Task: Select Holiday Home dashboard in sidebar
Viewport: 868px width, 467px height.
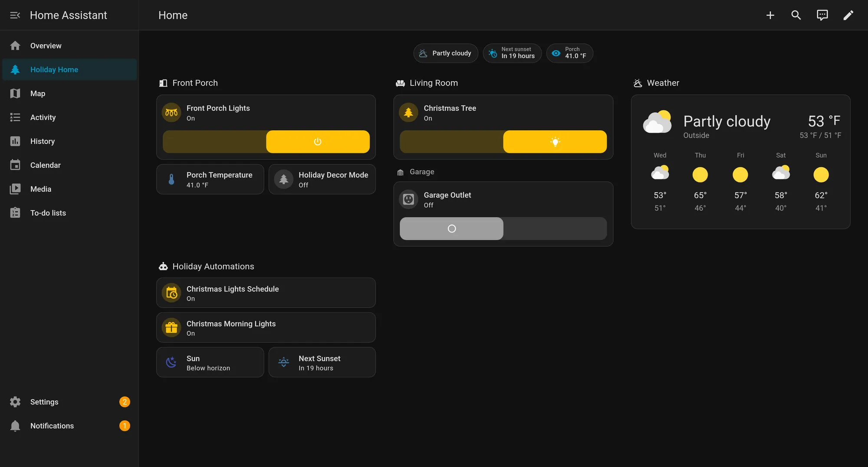Action: click(x=69, y=70)
